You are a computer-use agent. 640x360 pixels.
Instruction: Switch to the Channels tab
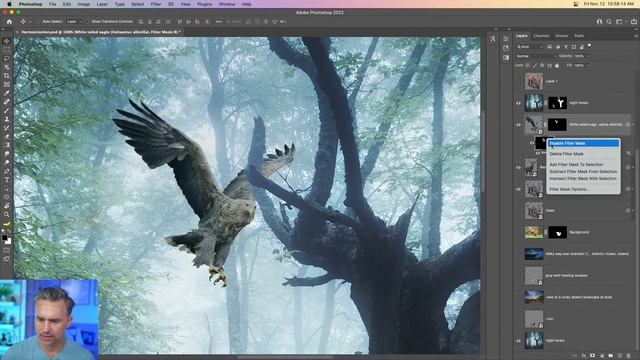(541, 36)
